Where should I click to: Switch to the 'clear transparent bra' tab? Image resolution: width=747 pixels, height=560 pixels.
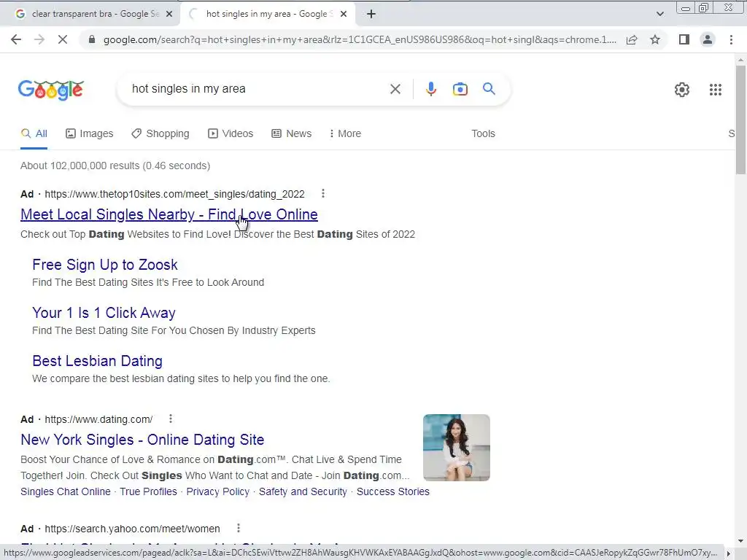point(90,14)
